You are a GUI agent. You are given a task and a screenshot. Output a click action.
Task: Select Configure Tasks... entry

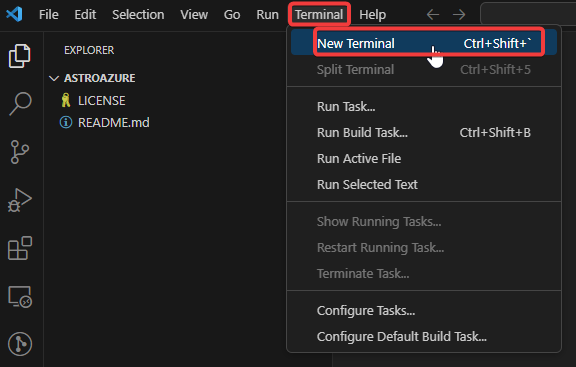point(424,311)
